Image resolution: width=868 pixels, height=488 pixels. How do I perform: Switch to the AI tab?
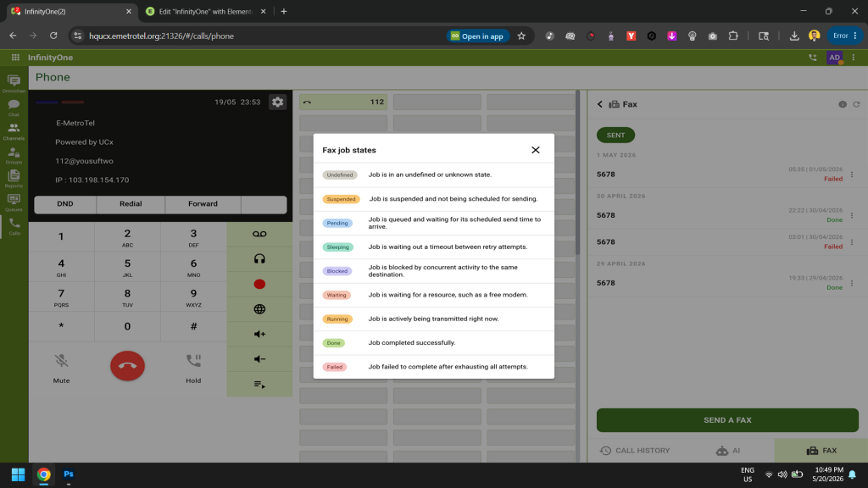[x=727, y=451]
